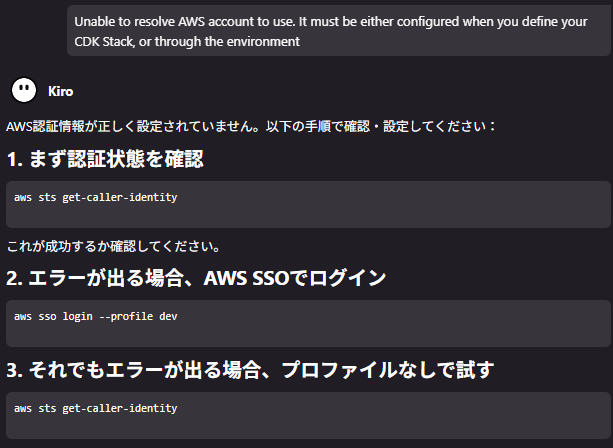The width and height of the screenshot is (613, 448).
Task: Click the --profile flag in the login command
Action: [x=126, y=316]
